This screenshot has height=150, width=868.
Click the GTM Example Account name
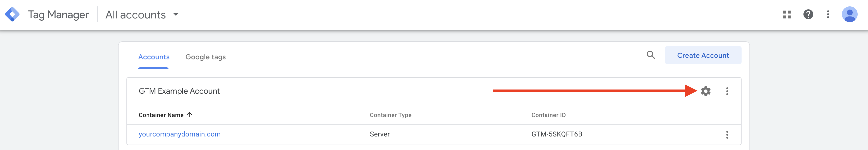[x=179, y=91]
